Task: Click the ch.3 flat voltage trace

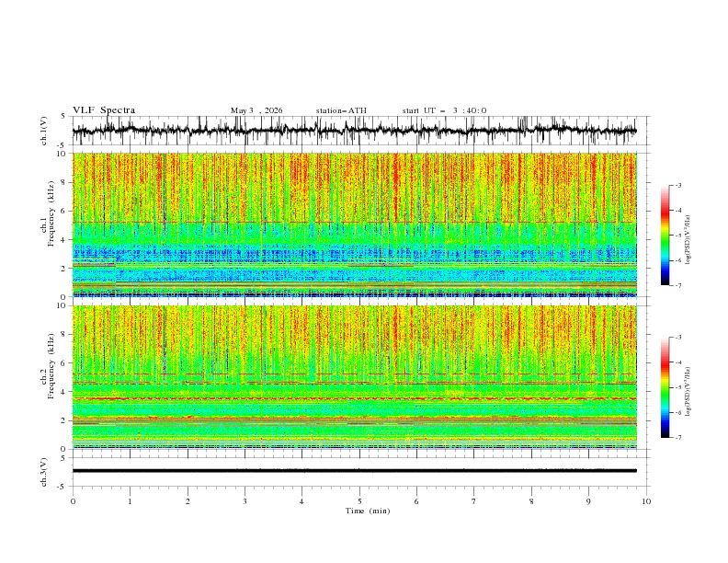Action: pos(354,471)
